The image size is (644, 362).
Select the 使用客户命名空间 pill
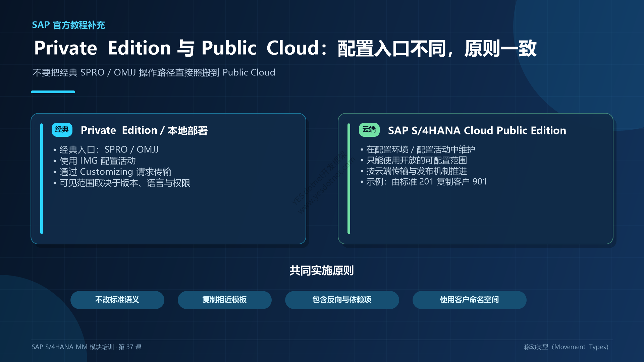(x=470, y=300)
